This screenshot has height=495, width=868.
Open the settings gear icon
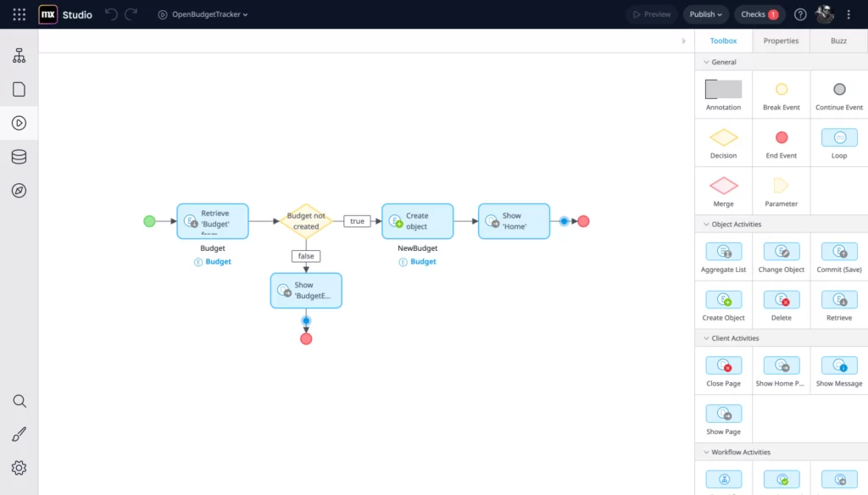pos(19,468)
